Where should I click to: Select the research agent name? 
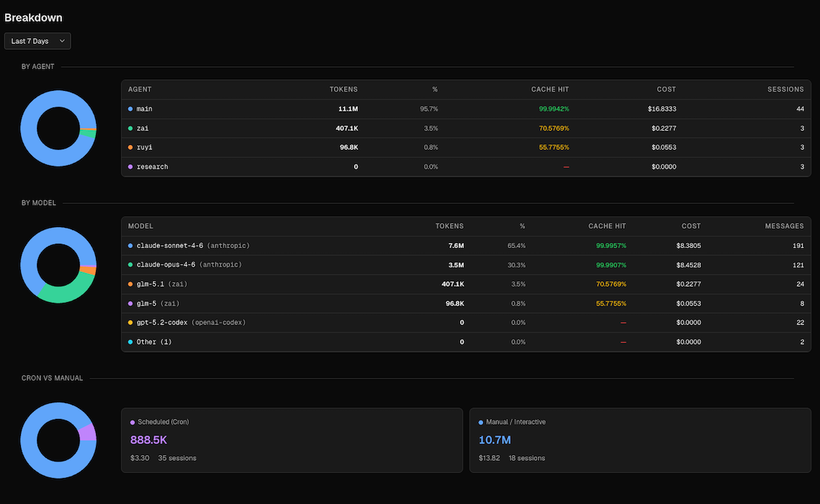tap(152, 167)
